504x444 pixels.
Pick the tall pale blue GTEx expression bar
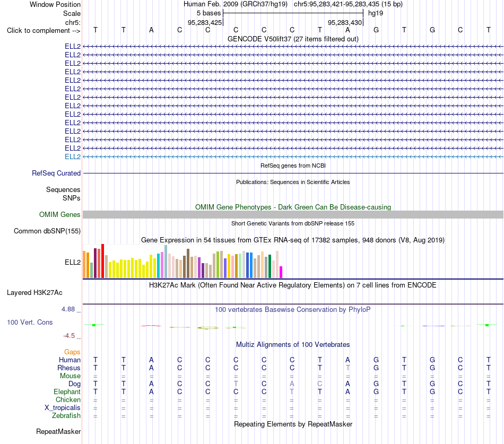166,262
